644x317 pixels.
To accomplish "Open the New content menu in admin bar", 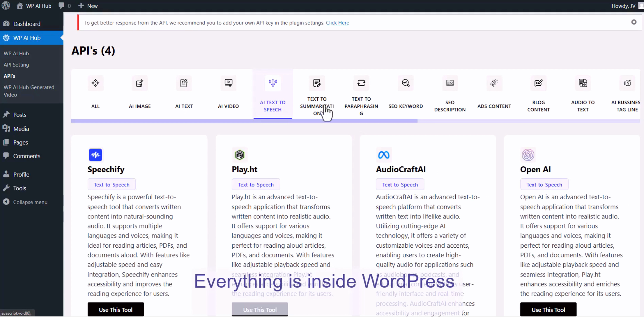I will coord(88,6).
